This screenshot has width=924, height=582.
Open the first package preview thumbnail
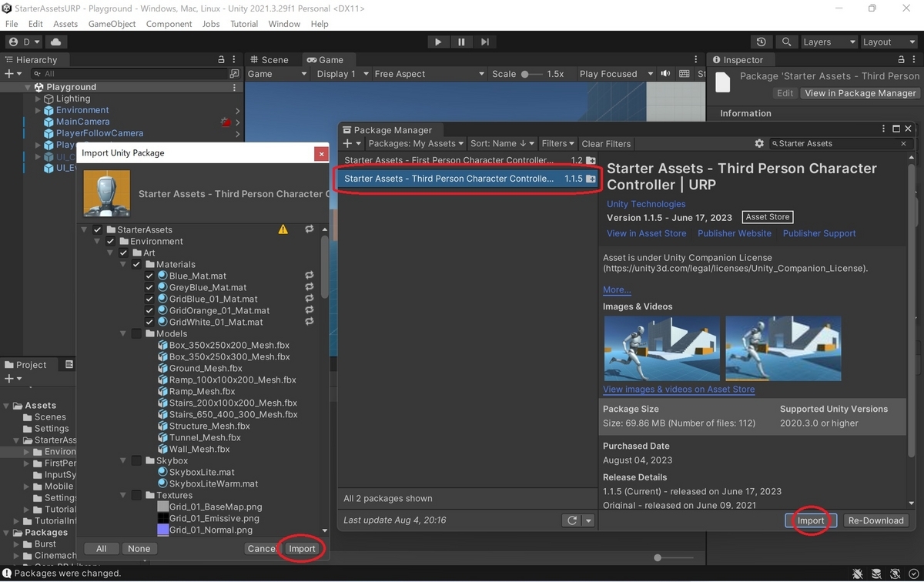tap(662, 348)
